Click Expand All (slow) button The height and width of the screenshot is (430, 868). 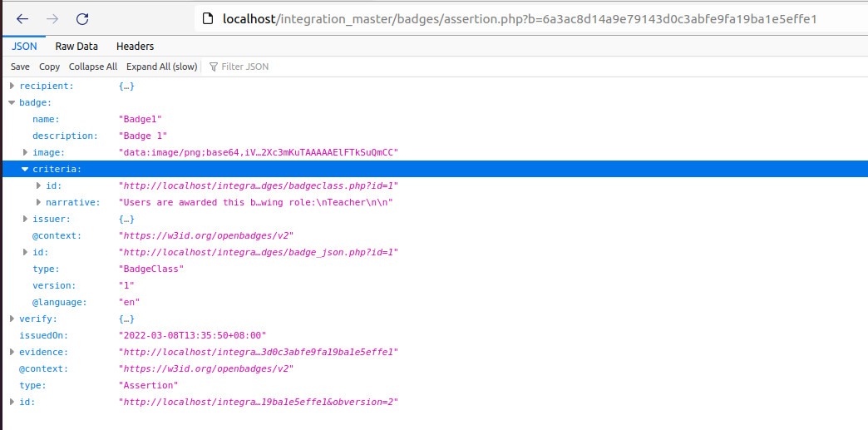[x=161, y=67]
